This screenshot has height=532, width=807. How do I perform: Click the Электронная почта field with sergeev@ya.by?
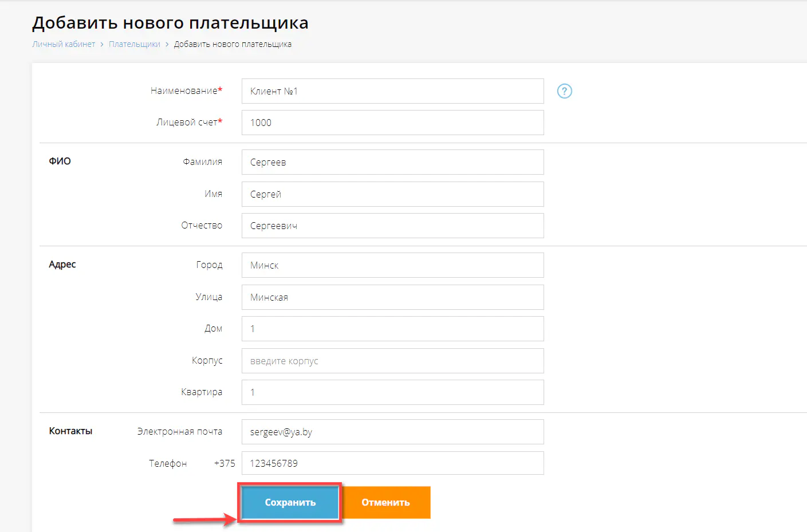(392, 432)
